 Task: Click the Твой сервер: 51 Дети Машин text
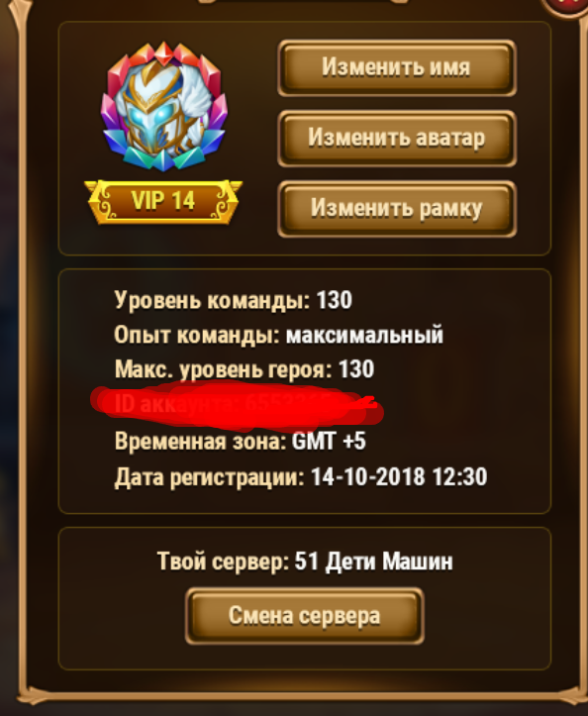click(x=305, y=562)
